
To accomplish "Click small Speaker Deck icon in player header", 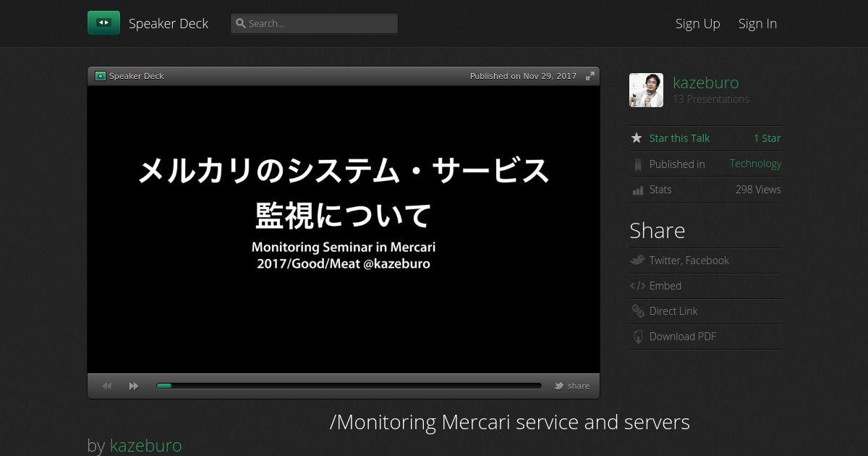I will [x=101, y=76].
